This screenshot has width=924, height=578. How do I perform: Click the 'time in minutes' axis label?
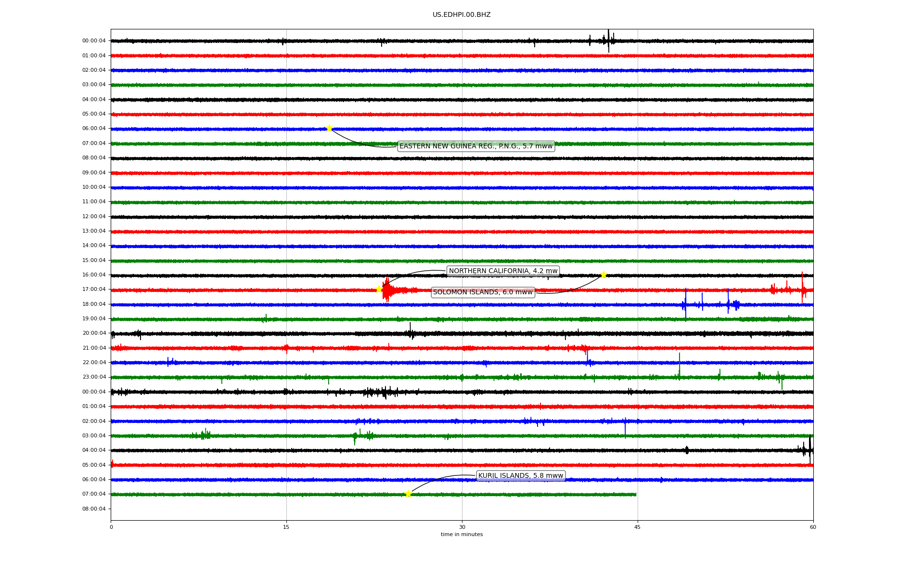point(462,535)
